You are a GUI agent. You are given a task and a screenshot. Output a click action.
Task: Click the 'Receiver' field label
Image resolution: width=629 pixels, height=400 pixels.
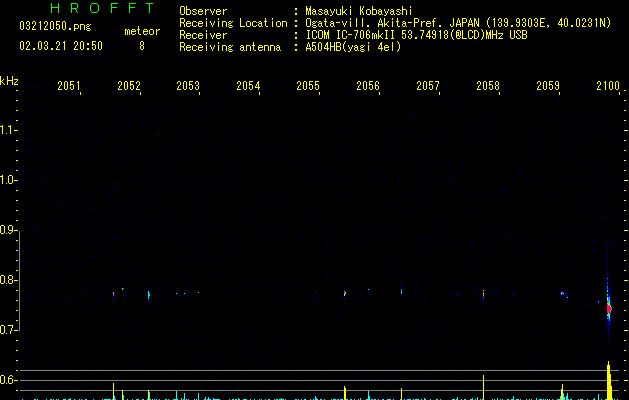[x=203, y=35]
